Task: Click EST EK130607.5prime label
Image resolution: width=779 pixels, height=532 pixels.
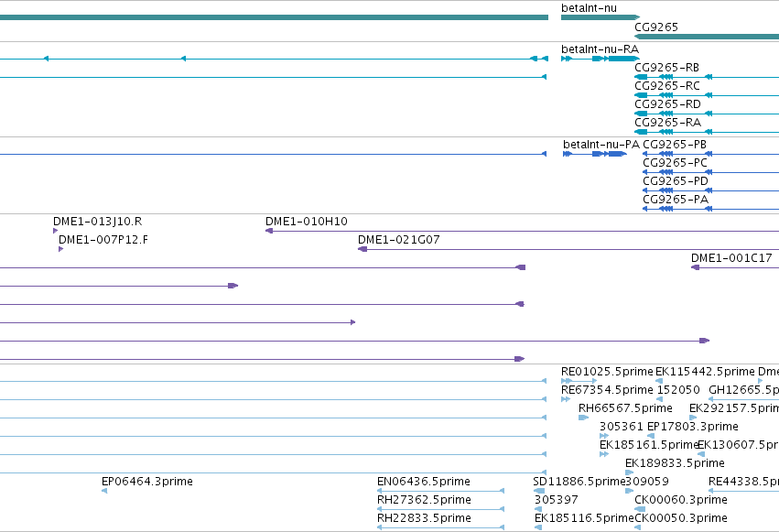Action: click(x=738, y=445)
